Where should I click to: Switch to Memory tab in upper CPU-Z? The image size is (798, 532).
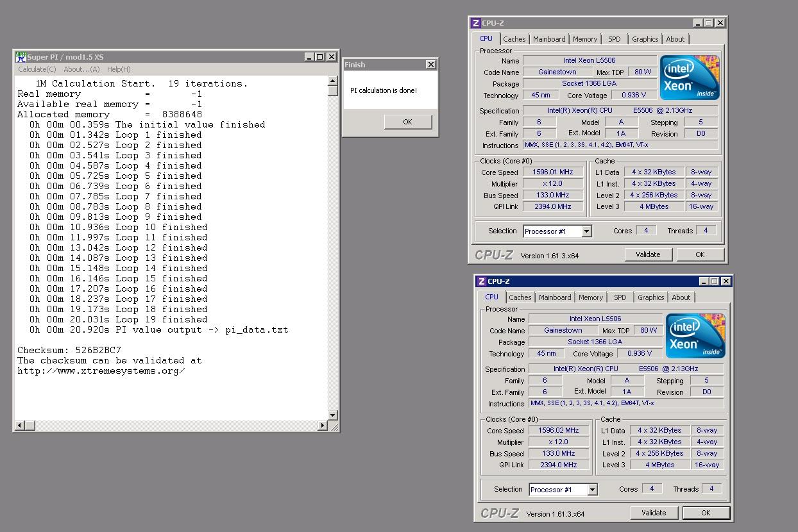tap(585, 39)
